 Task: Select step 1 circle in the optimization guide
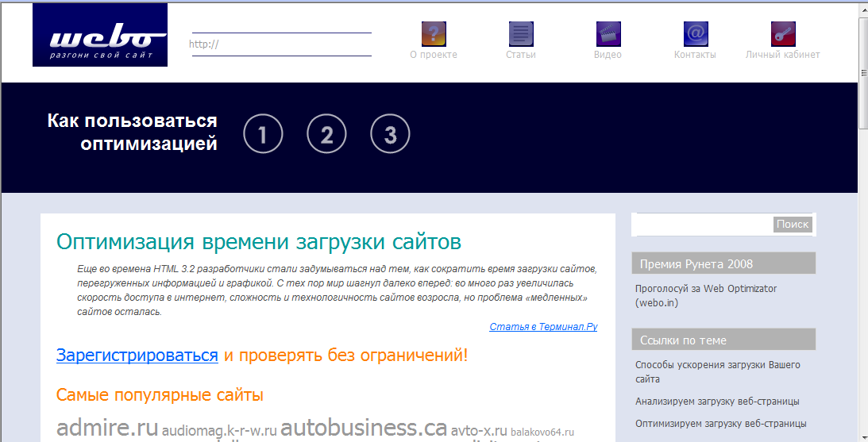coord(263,134)
